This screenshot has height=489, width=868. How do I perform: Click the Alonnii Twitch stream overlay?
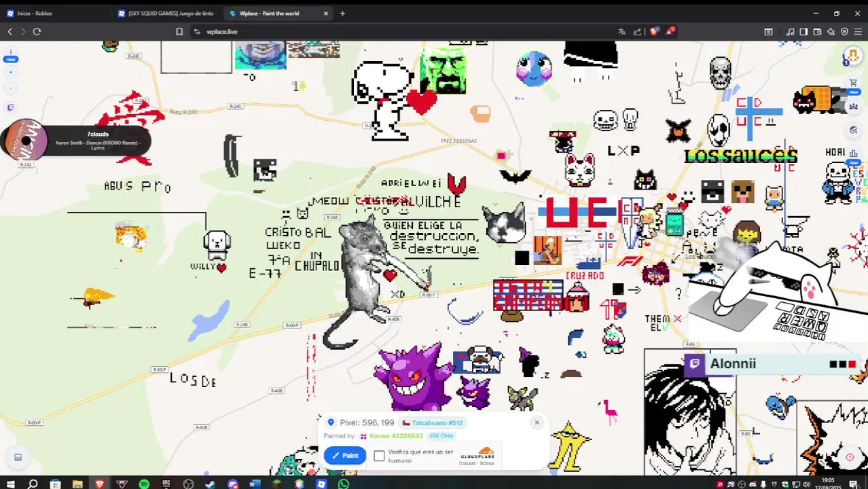[772, 364]
